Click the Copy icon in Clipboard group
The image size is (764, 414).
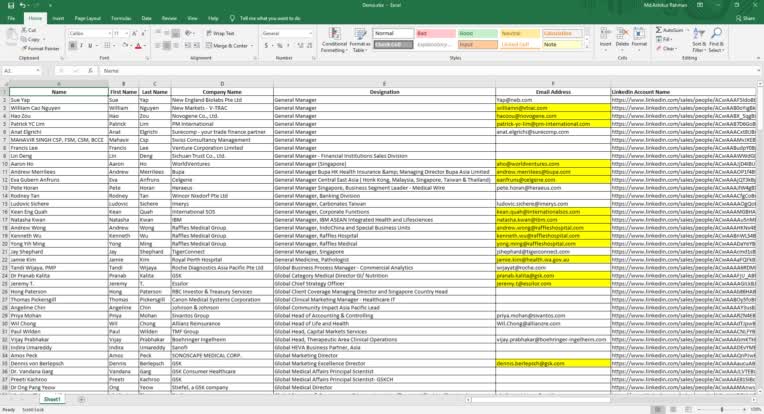coord(24,39)
